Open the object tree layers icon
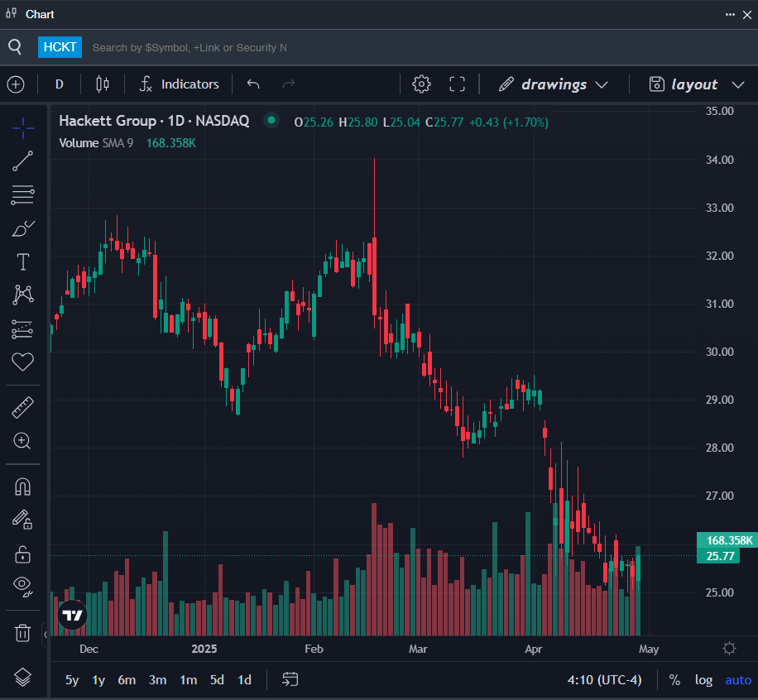The height and width of the screenshot is (700, 758). pos(22,677)
